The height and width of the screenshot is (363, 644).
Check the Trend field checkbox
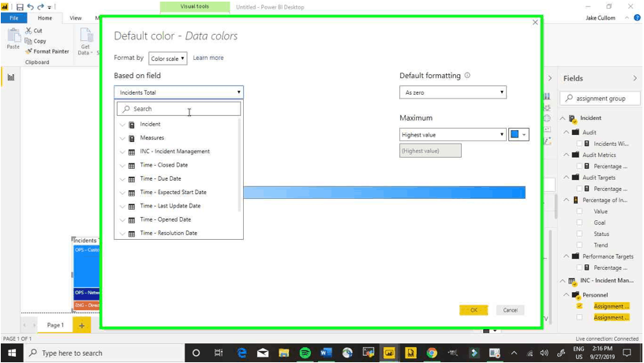click(579, 245)
